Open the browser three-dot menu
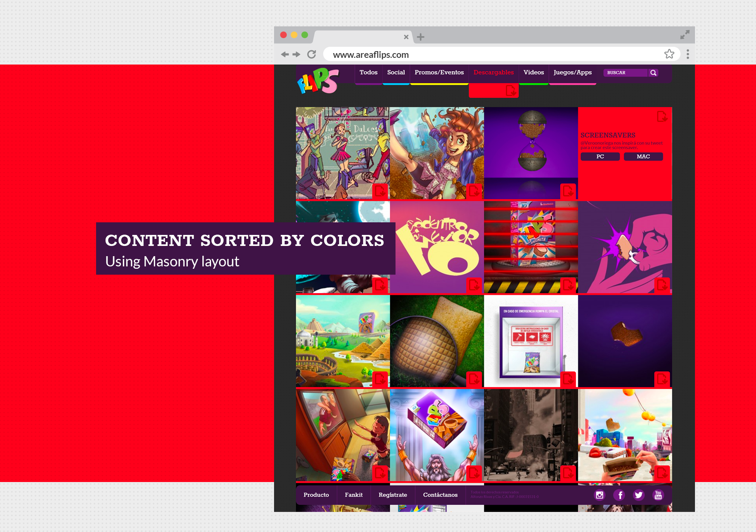The image size is (756, 532). tap(687, 54)
